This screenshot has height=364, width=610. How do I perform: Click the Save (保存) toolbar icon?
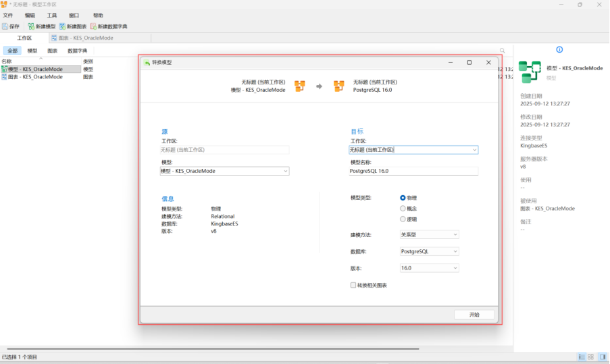[x=5, y=26]
